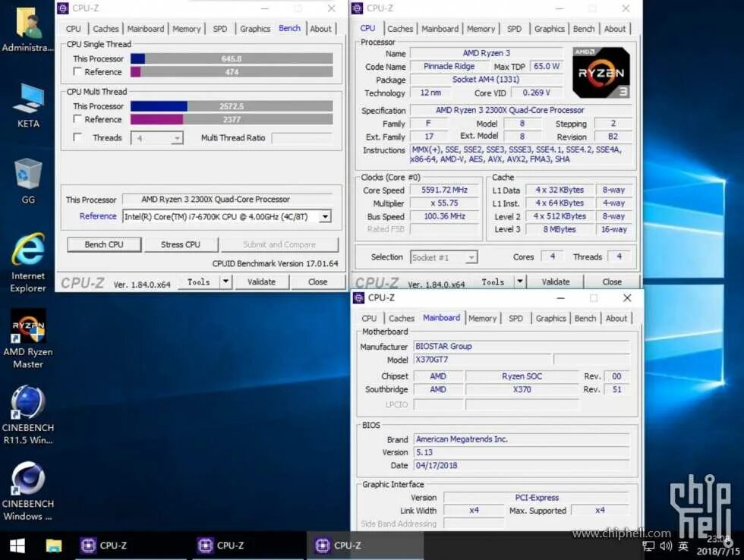Select Memory tab in Bench window
744x560 pixels.
tap(187, 29)
